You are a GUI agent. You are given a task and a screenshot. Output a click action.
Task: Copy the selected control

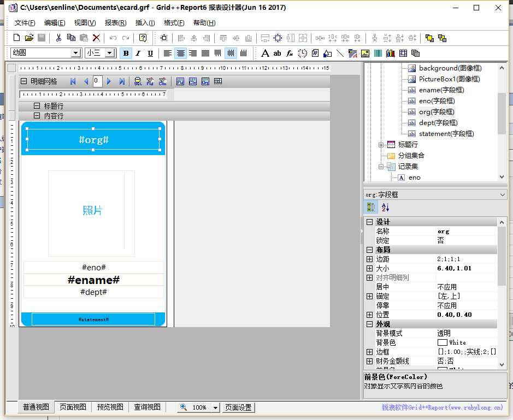71,38
